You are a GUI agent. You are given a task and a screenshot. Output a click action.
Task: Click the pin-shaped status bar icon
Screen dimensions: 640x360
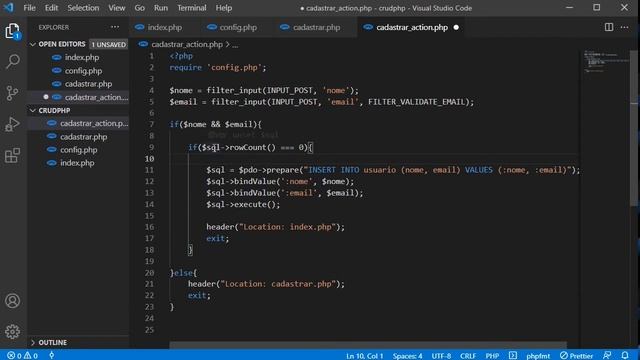(51, 356)
